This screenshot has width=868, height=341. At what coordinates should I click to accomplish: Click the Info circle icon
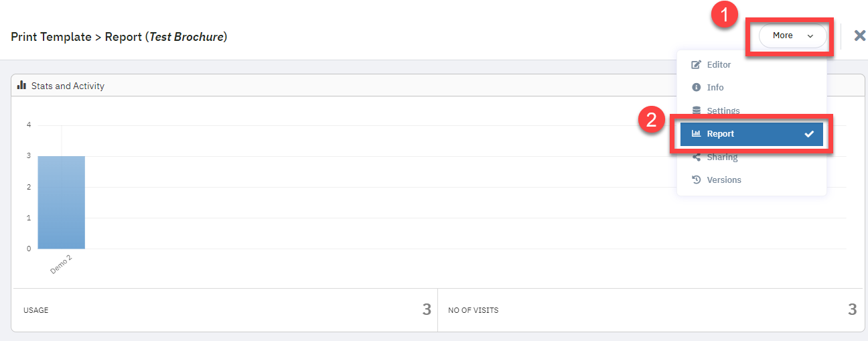pyautogui.click(x=696, y=88)
